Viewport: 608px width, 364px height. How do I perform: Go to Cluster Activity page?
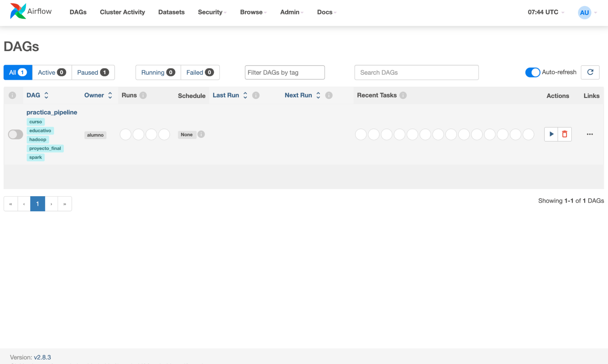[122, 12]
